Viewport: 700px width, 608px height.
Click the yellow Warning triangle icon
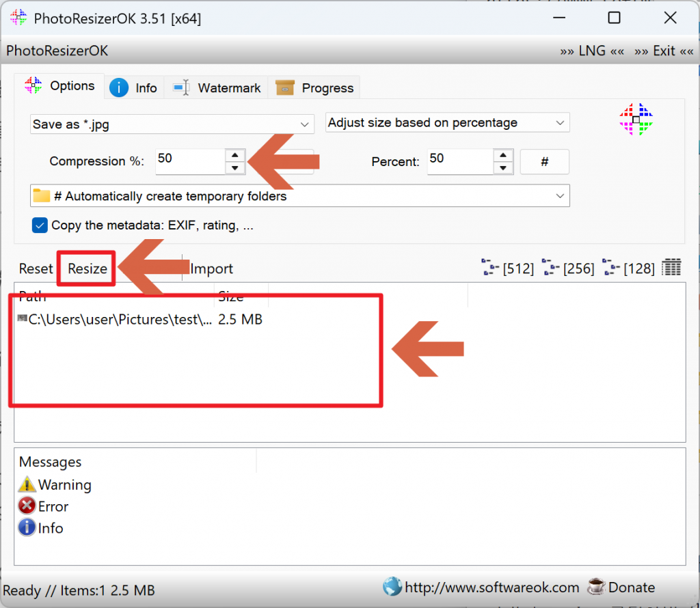click(x=27, y=484)
